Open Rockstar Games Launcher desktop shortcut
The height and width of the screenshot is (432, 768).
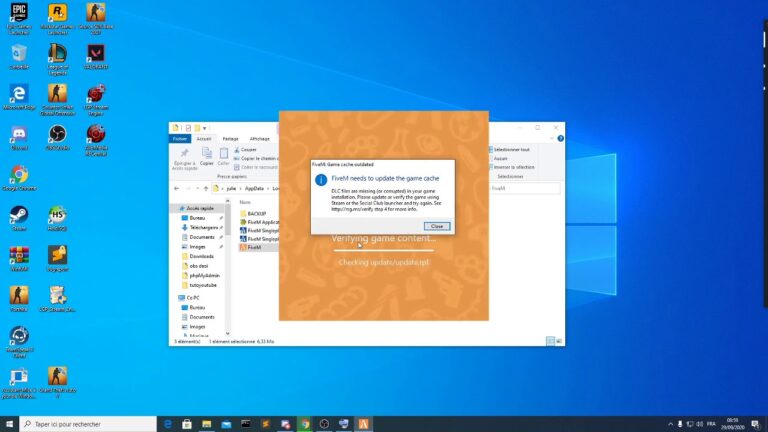click(x=57, y=19)
